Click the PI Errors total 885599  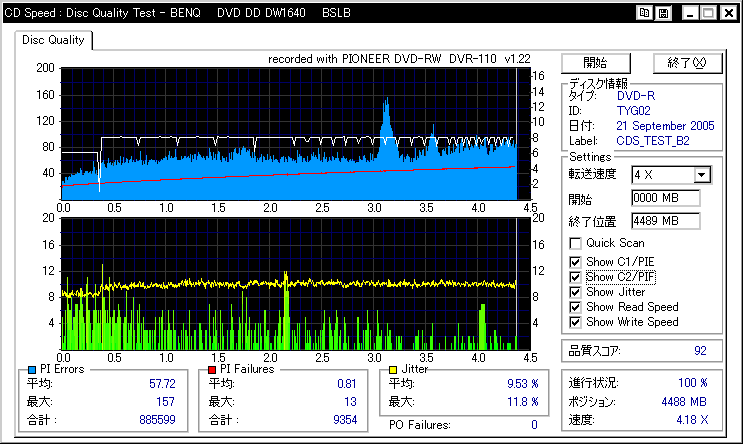pyautogui.click(x=157, y=420)
